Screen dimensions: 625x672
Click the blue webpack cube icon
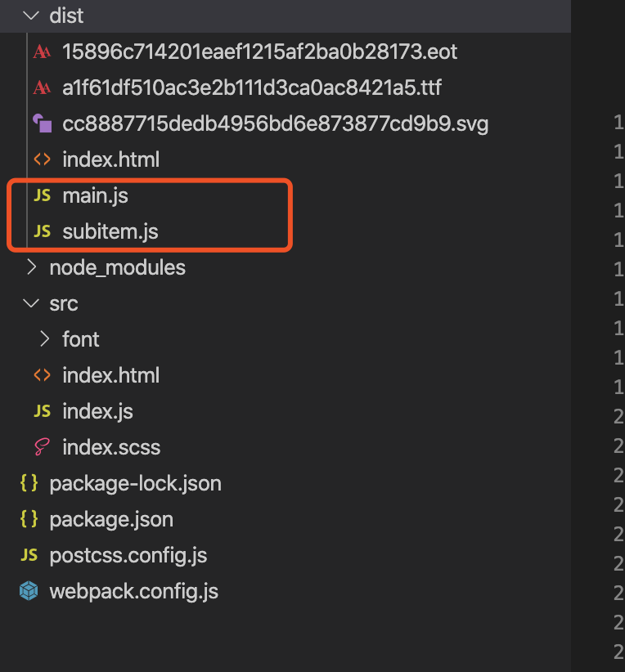(x=29, y=591)
